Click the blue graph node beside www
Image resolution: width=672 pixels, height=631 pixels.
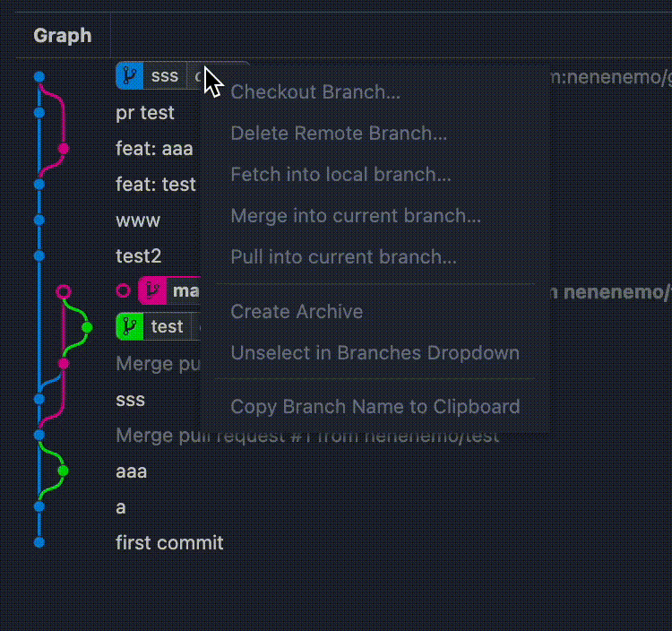pos(39,220)
